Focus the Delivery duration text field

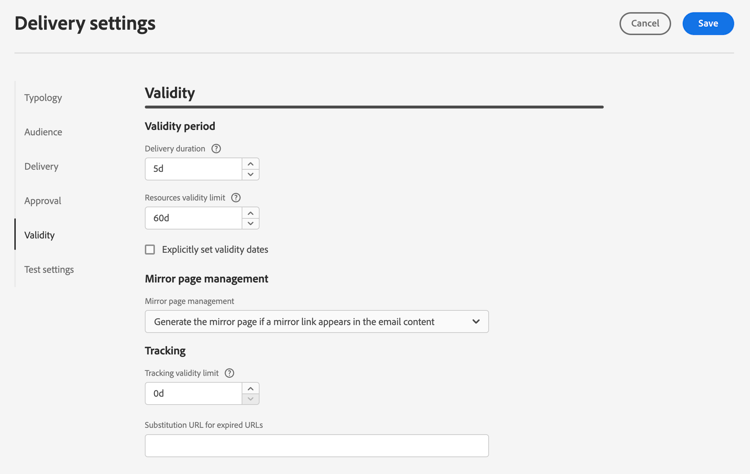tap(193, 169)
